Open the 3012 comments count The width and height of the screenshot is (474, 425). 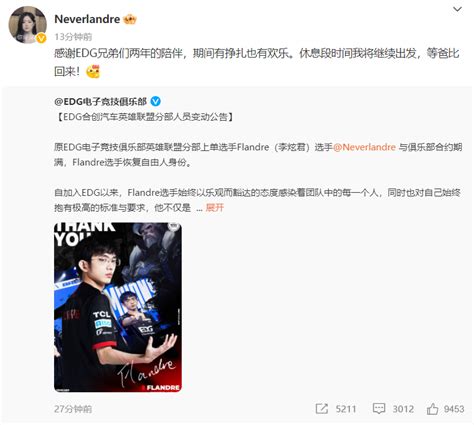(x=403, y=409)
